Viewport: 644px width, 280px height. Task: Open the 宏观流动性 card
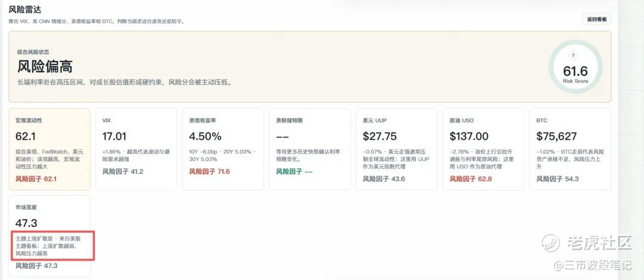(49, 149)
